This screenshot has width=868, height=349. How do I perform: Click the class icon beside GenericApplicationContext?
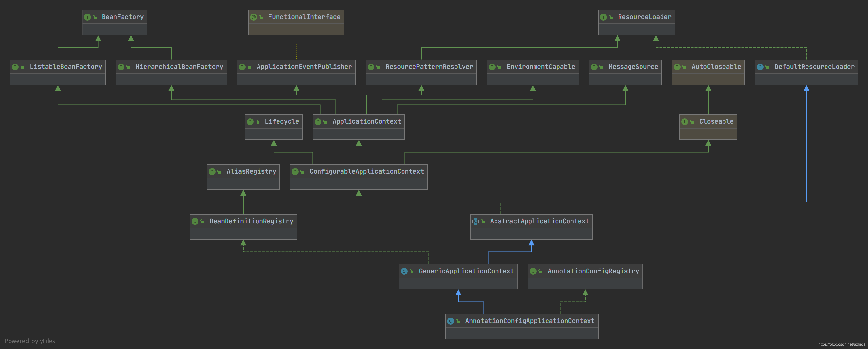tap(404, 271)
